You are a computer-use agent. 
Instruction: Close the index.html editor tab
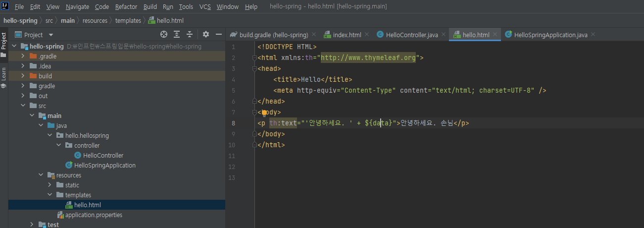[x=367, y=35]
